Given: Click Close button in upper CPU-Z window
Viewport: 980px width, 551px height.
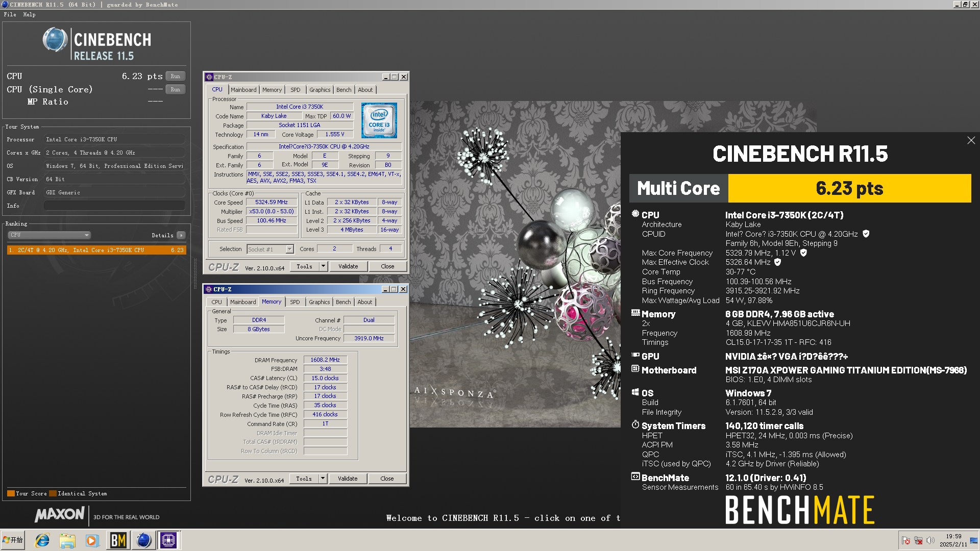Looking at the screenshot, I should coord(387,266).
